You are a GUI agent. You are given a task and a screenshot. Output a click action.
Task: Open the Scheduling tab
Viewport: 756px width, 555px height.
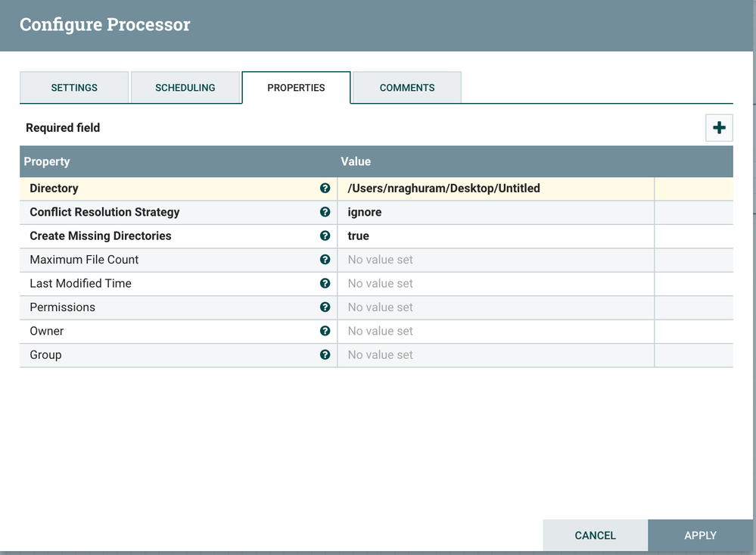[185, 88]
